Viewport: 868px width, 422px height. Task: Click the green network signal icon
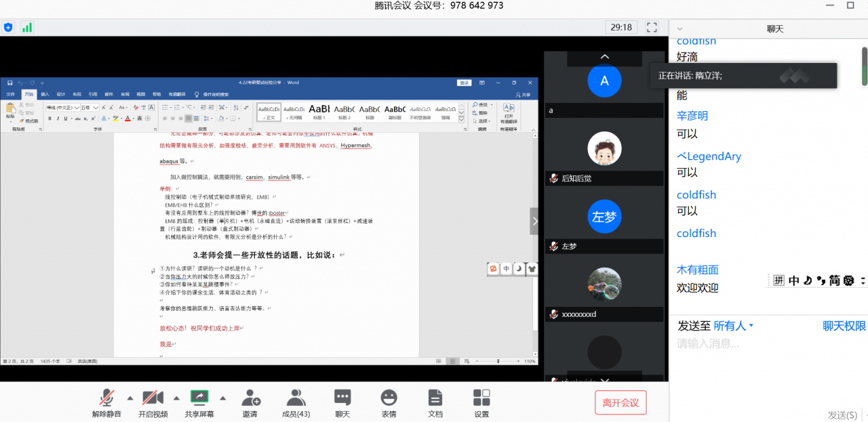point(27,28)
